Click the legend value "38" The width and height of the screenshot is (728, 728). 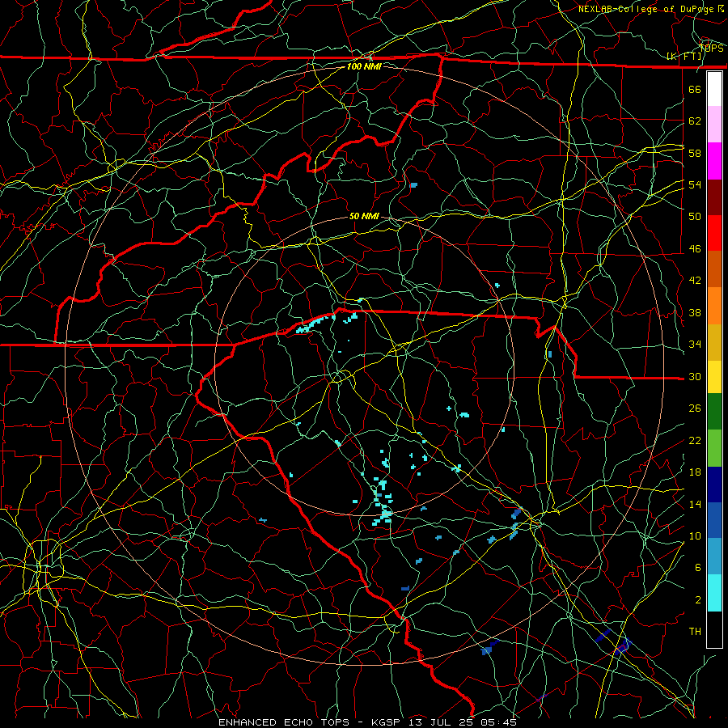point(695,312)
